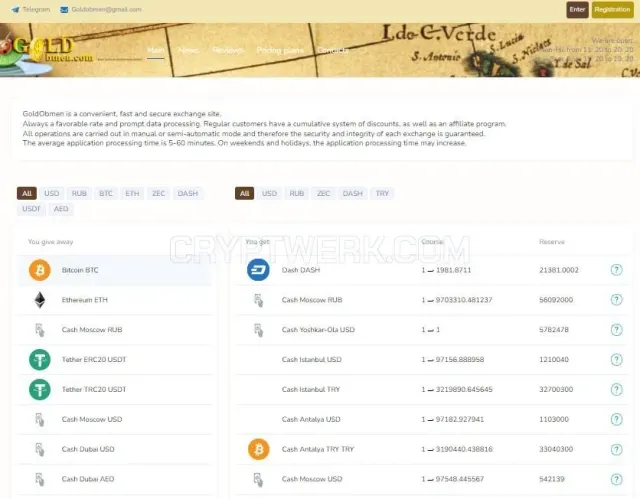Open help icon for Dash DASH row
The height and width of the screenshot is (499, 640).
click(616, 270)
